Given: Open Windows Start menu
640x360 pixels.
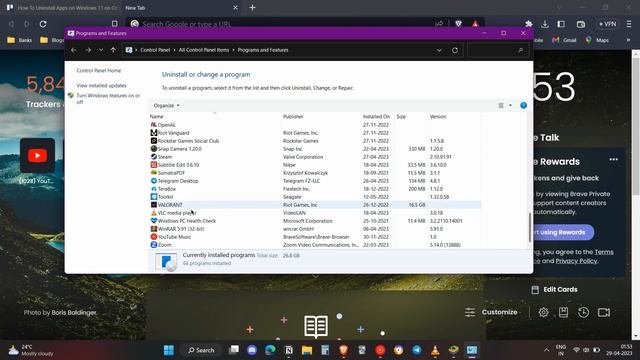Looking at the screenshot, I should (x=169, y=350).
